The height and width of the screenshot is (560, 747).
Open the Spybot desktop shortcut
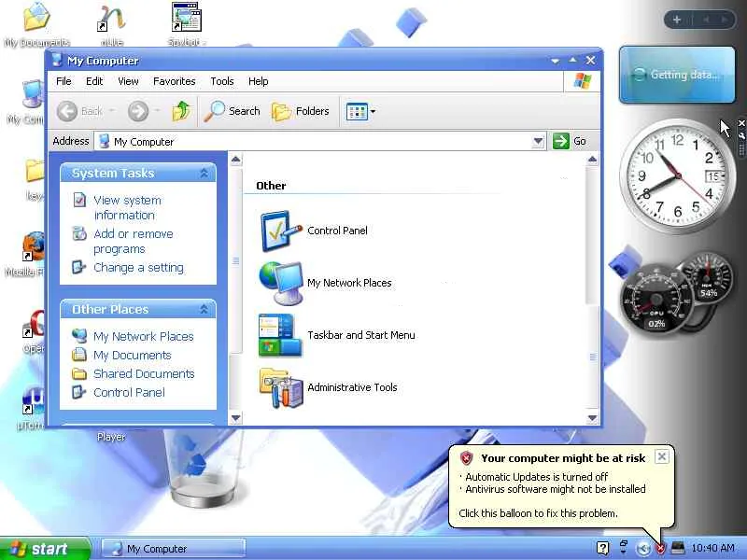(186, 24)
